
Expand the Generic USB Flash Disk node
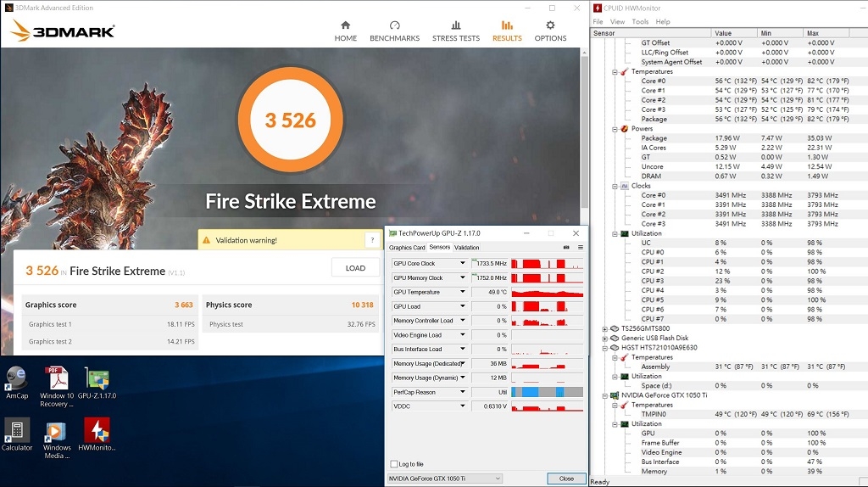pos(604,339)
